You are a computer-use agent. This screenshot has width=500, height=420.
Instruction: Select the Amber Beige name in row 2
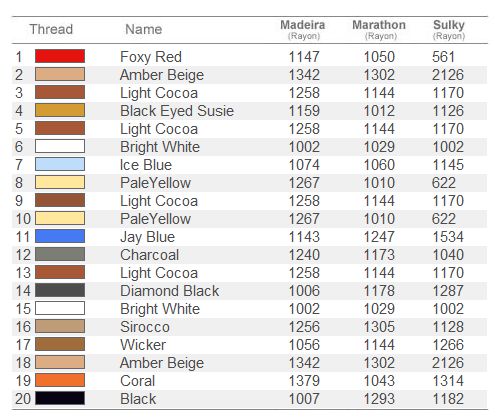click(162, 75)
